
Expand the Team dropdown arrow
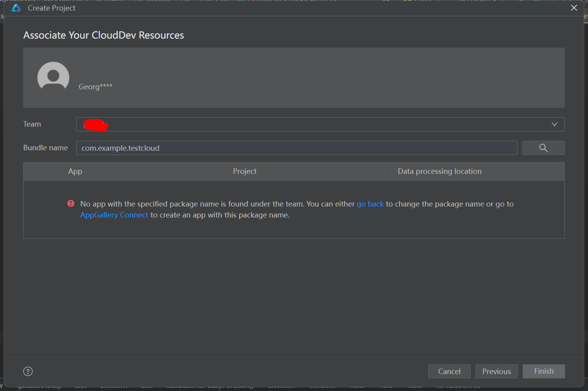coord(554,124)
